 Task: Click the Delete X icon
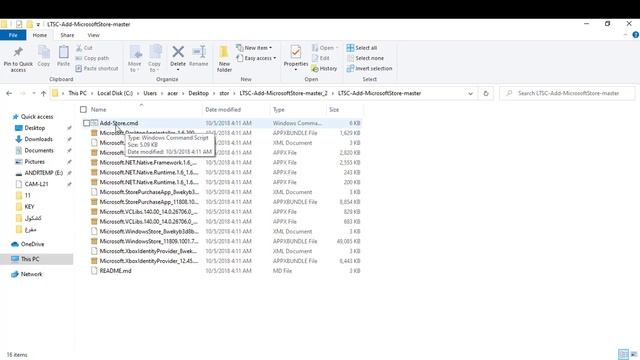click(178, 57)
